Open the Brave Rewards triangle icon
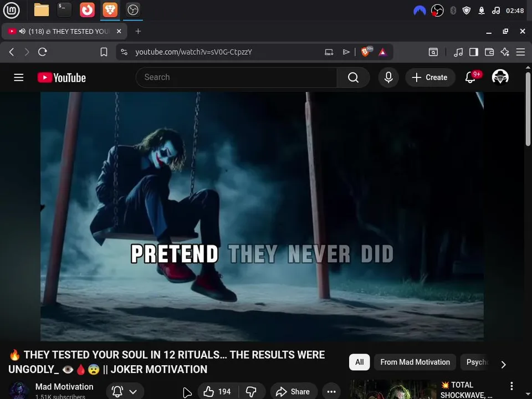 point(383,52)
